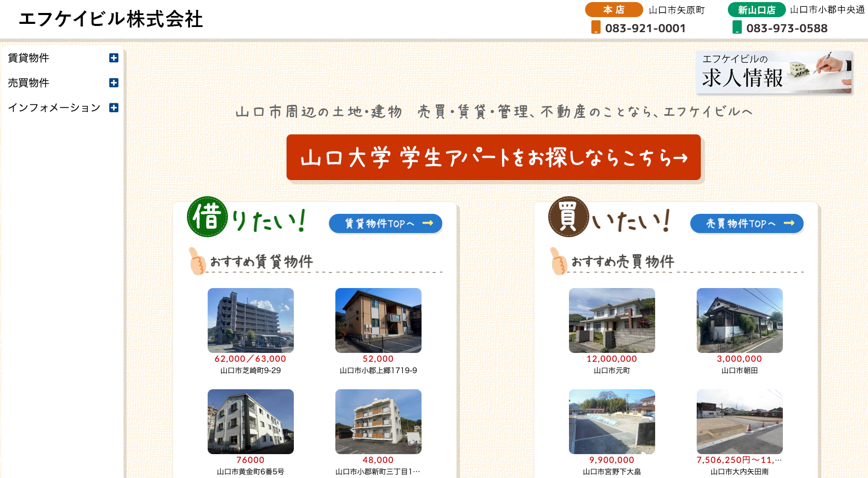Click the thumbs-up icon beside おすすめ売買物件
Viewport: 868px width, 478px height.
(x=559, y=261)
